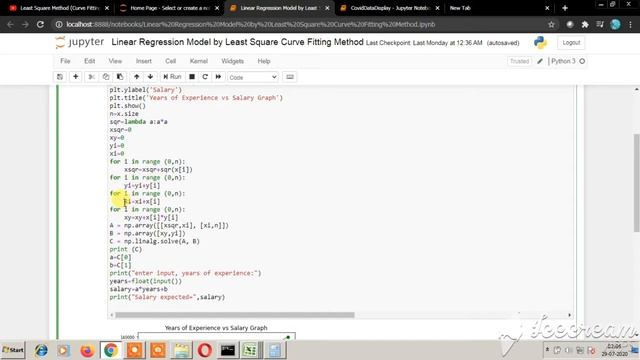This screenshot has height=360, width=640.
Task: Click the pencil edit mode icon
Action: click(540, 61)
